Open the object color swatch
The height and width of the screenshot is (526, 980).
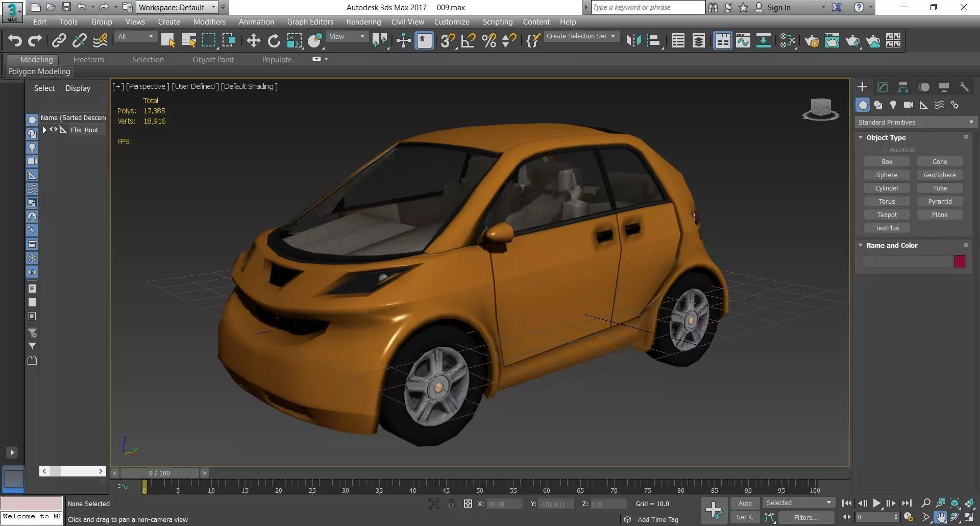point(960,261)
